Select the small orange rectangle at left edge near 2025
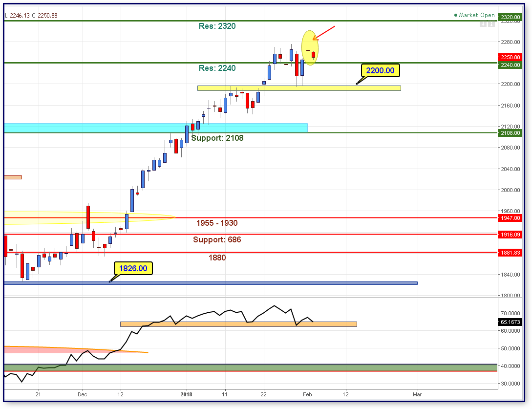Screen dimensions: 532x409 pyautogui.click(x=13, y=177)
